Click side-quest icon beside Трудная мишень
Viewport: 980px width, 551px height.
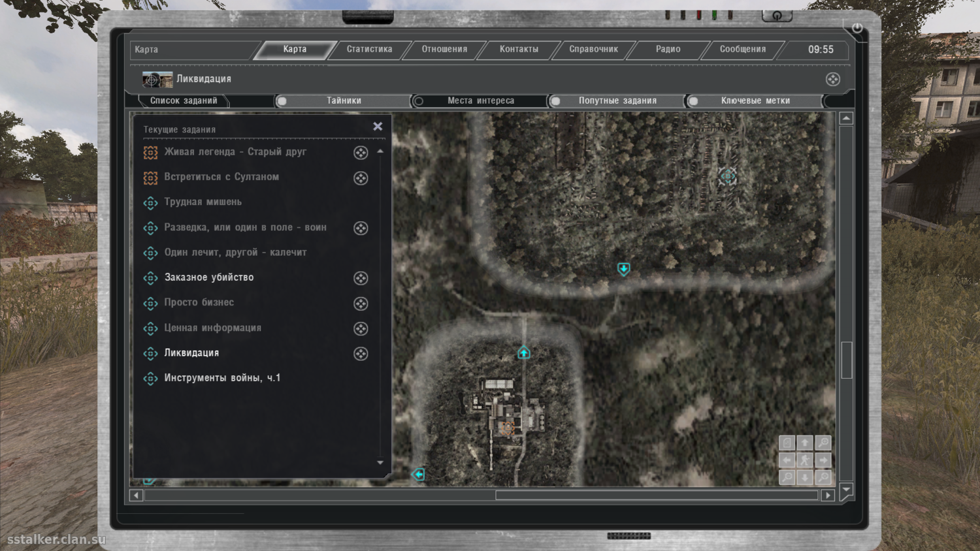[150, 203]
